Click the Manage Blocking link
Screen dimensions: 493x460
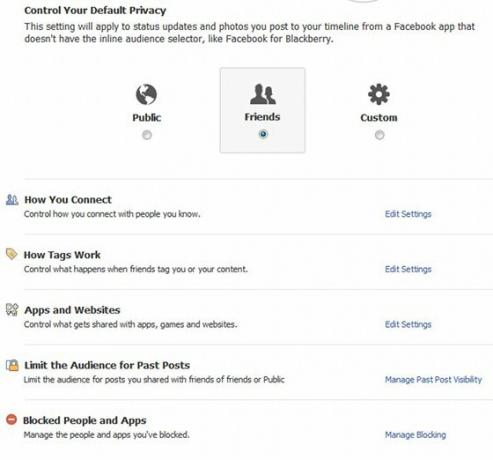(415, 435)
